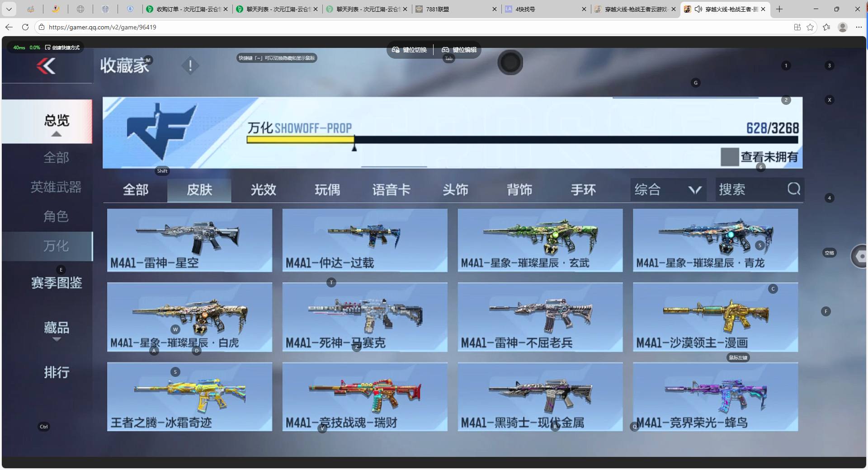868x470 pixels.
Task: Click the 万化 collection progress bar marker
Action: pos(354,146)
